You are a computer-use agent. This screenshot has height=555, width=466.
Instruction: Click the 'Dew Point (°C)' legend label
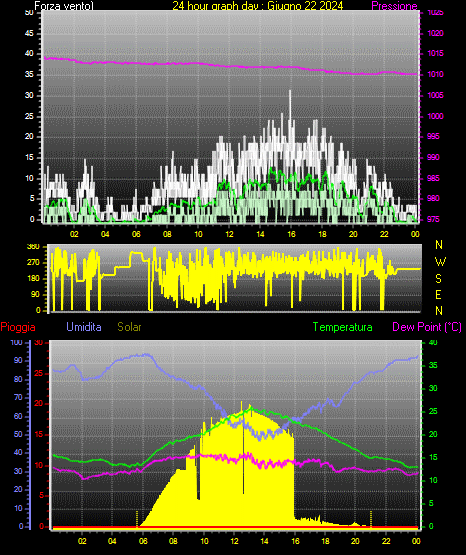pos(427,327)
